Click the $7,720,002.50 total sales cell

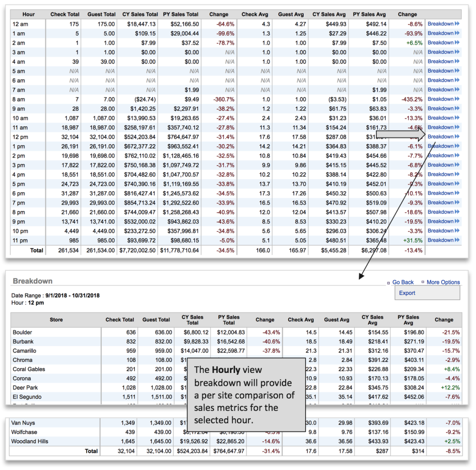[x=137, y=250]
